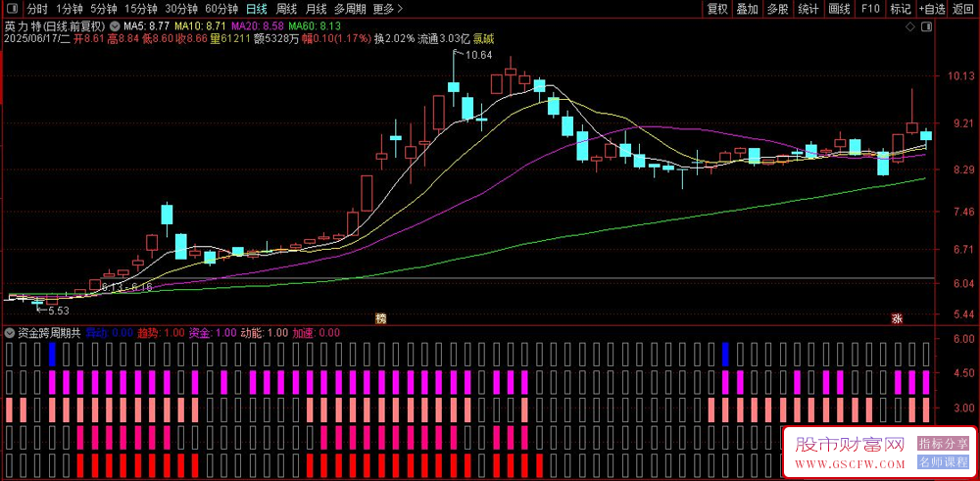
Task: Click the 复权 button
Action: point(717,9)
